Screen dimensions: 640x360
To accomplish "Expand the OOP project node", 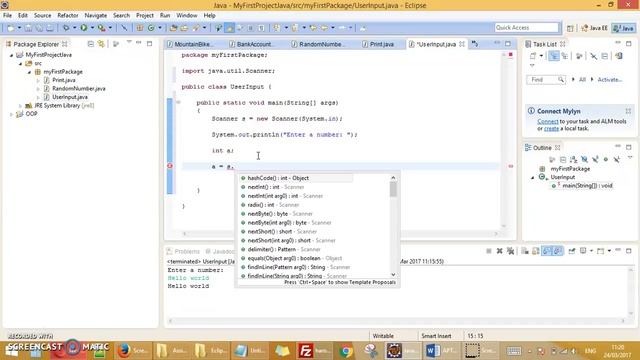I will pos(12,114).
